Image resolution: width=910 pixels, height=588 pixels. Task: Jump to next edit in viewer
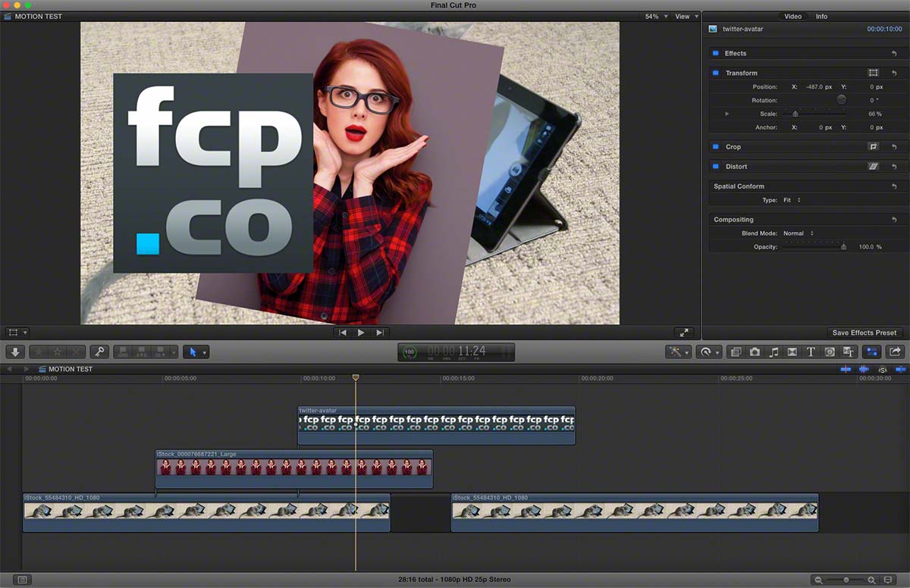click(380, 332)
